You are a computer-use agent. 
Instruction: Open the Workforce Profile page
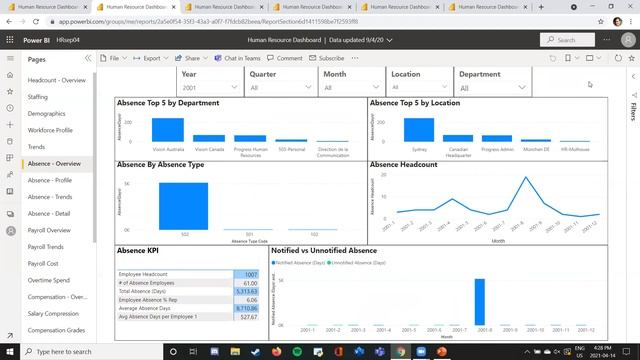(x=50, y=130)
